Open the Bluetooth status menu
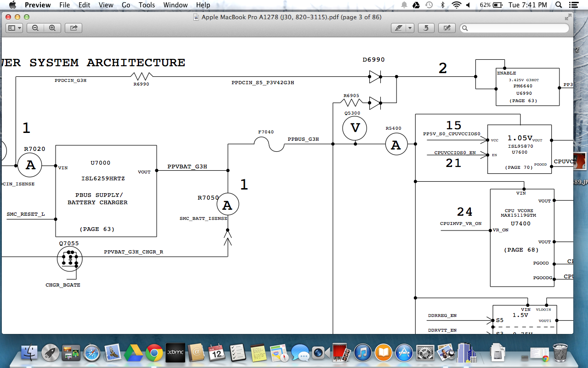 [x=443, y=5]
